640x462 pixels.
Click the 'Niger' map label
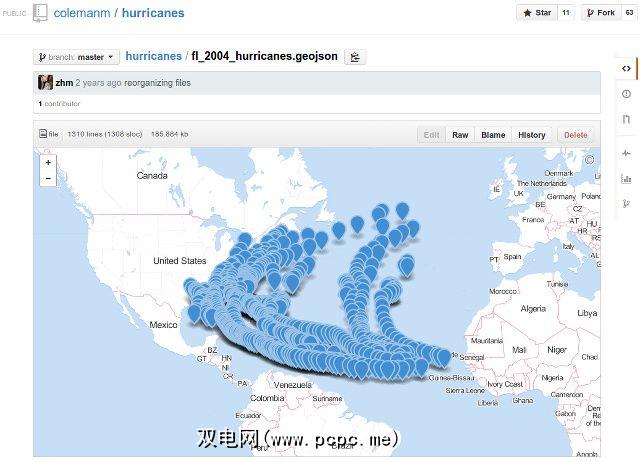tap(557, 350)
